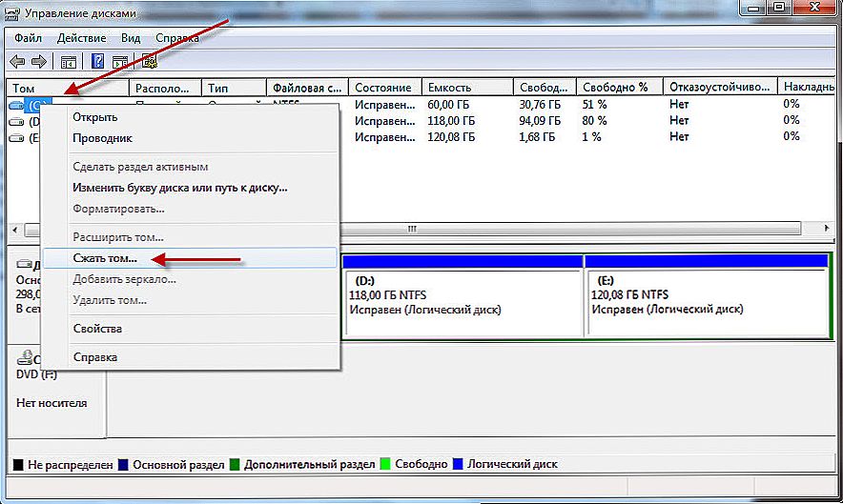Open the Вид menu
Screen dimensions: 843x504
(x=131, y=37)
